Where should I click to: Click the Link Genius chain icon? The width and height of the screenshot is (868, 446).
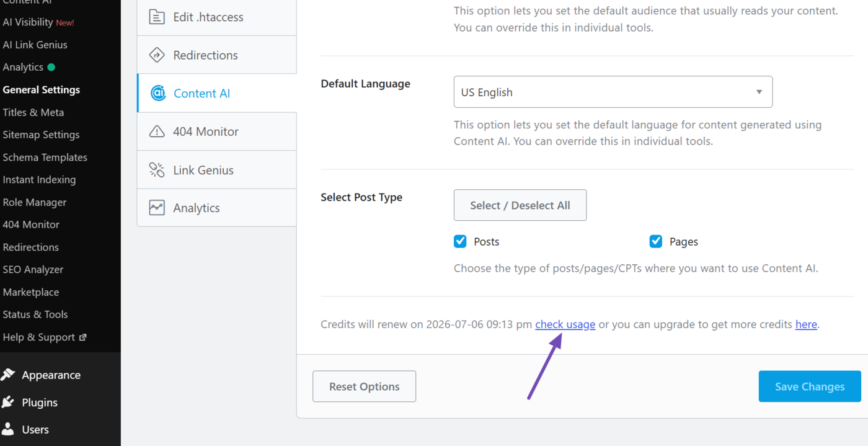point(157,170)
